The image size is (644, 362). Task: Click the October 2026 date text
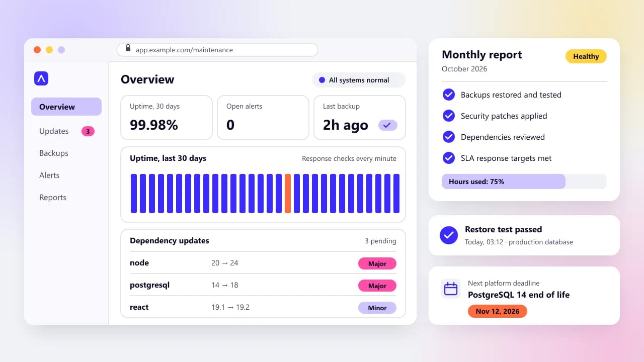pos(464,69)
